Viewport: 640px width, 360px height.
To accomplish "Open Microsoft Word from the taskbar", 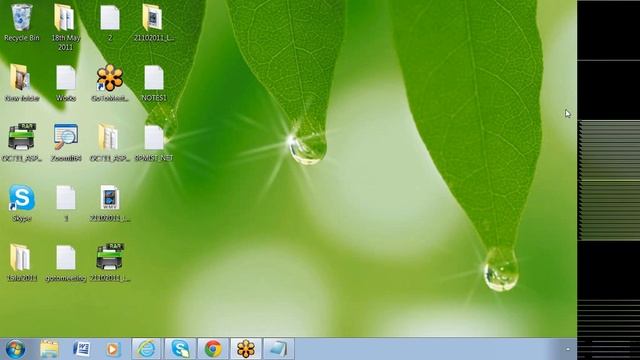I will [81, 349].
